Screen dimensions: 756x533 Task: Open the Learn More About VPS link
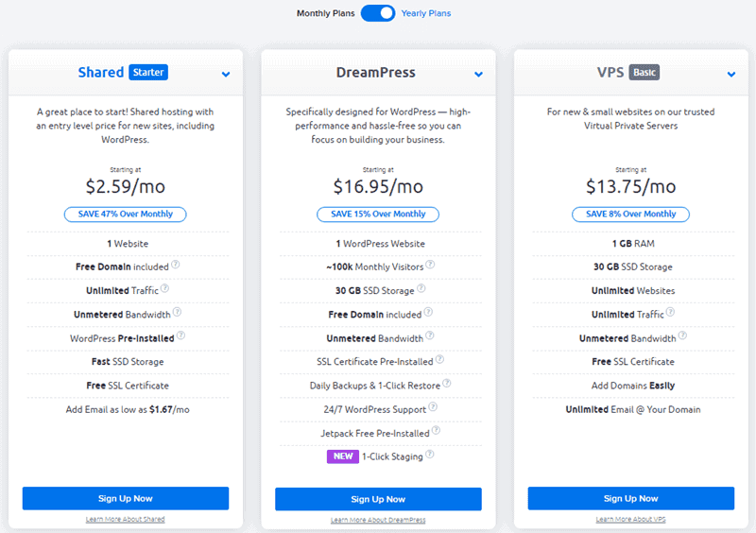click(x=630, y=520)
